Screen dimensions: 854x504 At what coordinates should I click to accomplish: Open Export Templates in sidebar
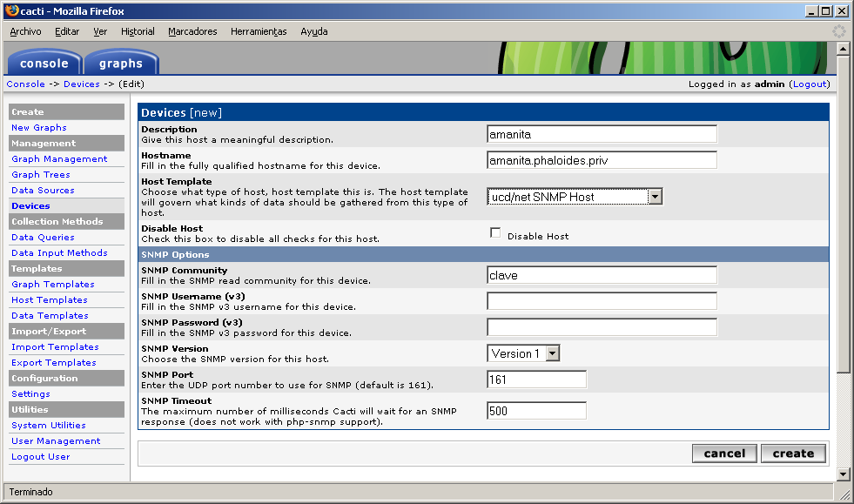point(54,363)
